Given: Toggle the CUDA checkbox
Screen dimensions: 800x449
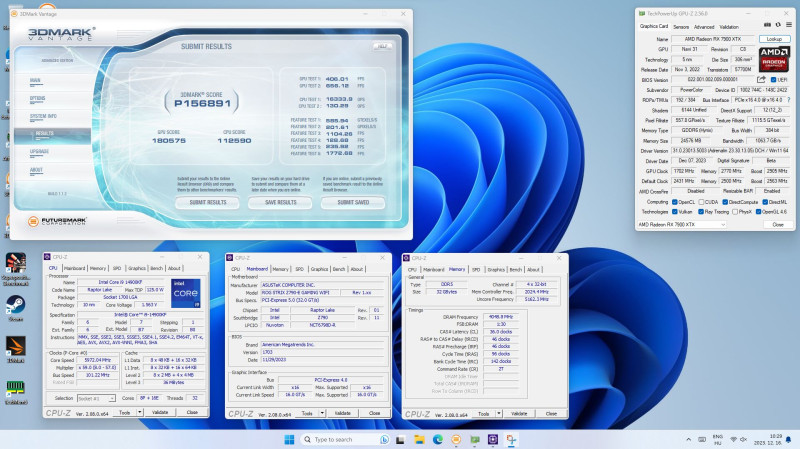Looking at the screenshot, I should [x=701, y=202].
